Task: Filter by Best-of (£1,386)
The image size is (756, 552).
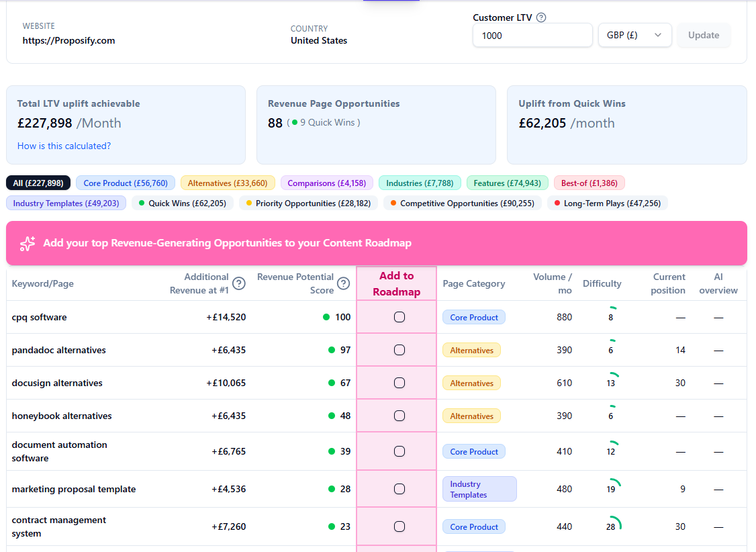Action: (x=589, y=183)
